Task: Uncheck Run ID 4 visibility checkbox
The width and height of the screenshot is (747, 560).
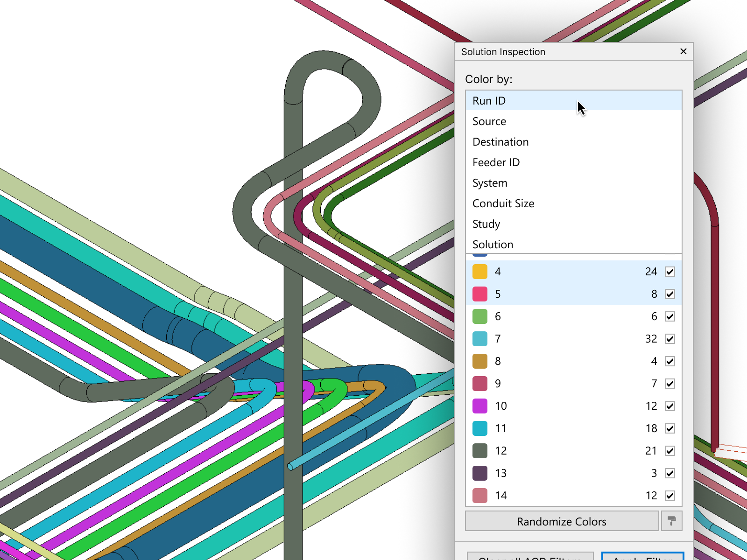Action: (670, 271)
